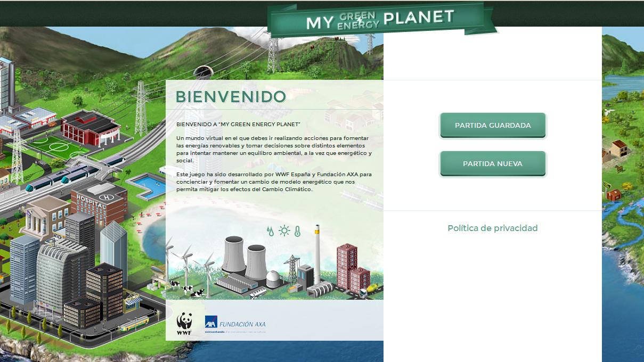Click the PARTIDA GUARDADA button
The image size is (644, 362).
pos(493,126)
